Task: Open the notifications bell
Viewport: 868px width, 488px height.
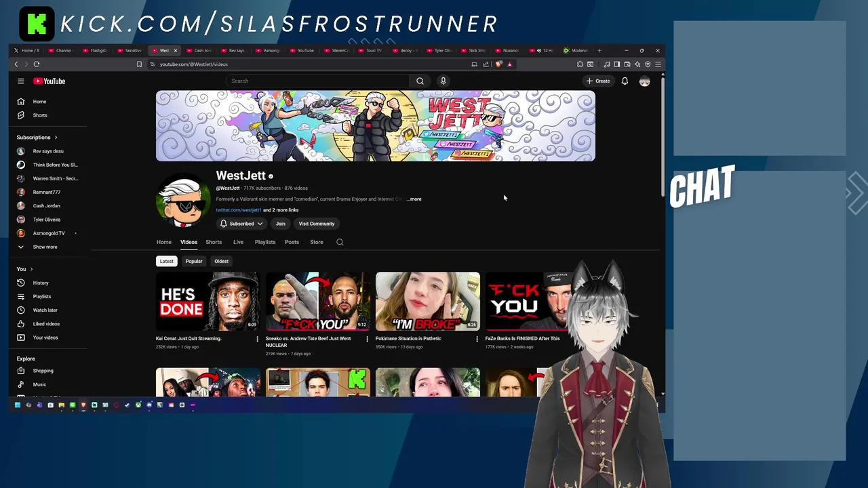Action: pyautogui.click(x=625, y=81)
